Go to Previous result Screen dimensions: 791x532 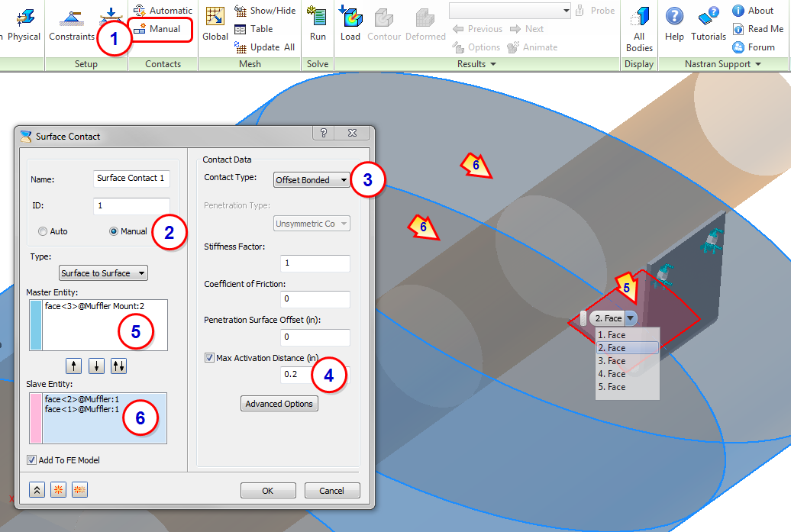[x=477, y=29]
